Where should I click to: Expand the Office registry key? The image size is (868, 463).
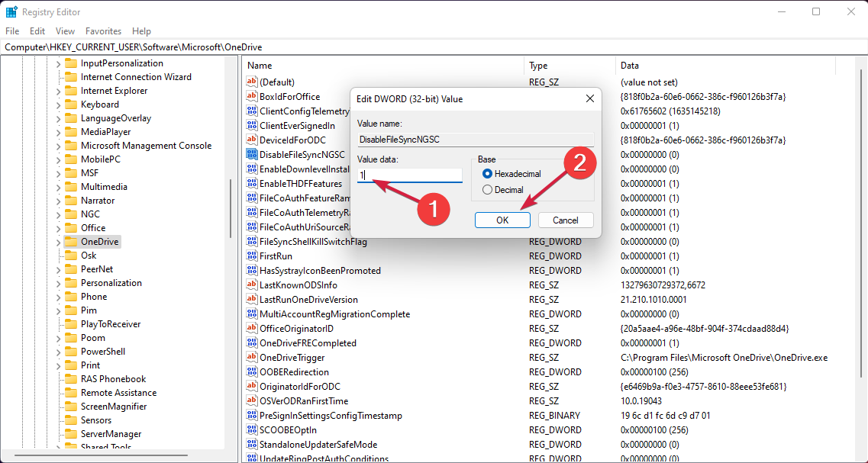pyautogui.click(x=58, y=228)
